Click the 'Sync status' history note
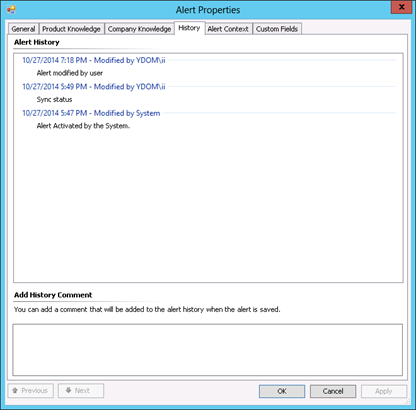 pos(54,99)
